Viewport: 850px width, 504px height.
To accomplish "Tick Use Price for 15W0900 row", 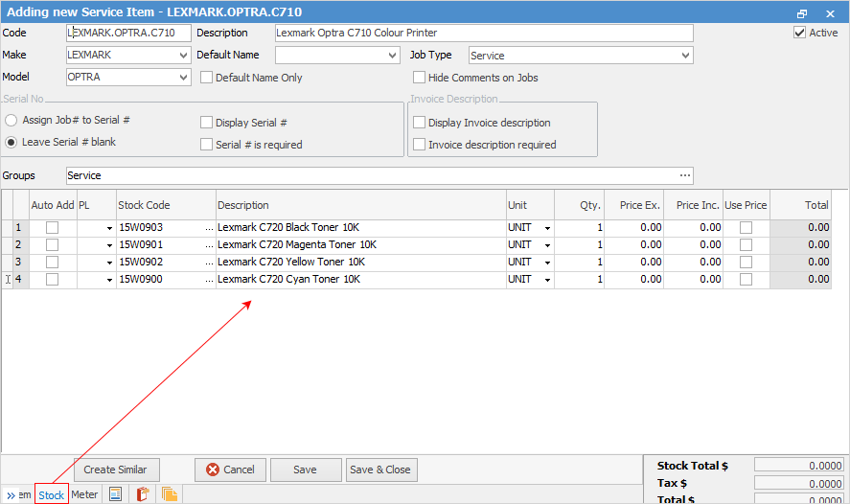I will (x=746, y=280).
